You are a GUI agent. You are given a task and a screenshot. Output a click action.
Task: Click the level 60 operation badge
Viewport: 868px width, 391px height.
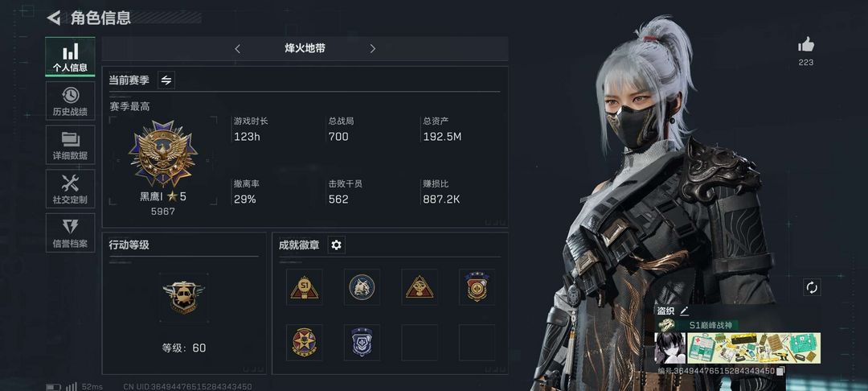point(184,298)
